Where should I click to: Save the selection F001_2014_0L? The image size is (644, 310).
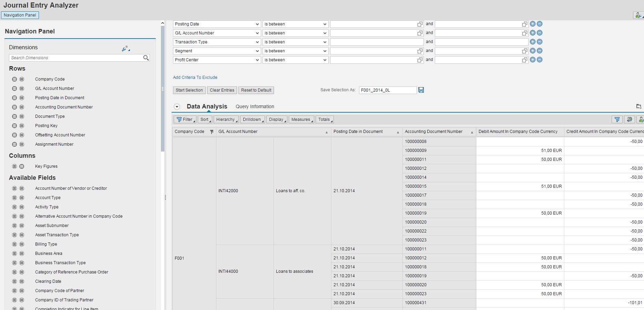(421, 90)
